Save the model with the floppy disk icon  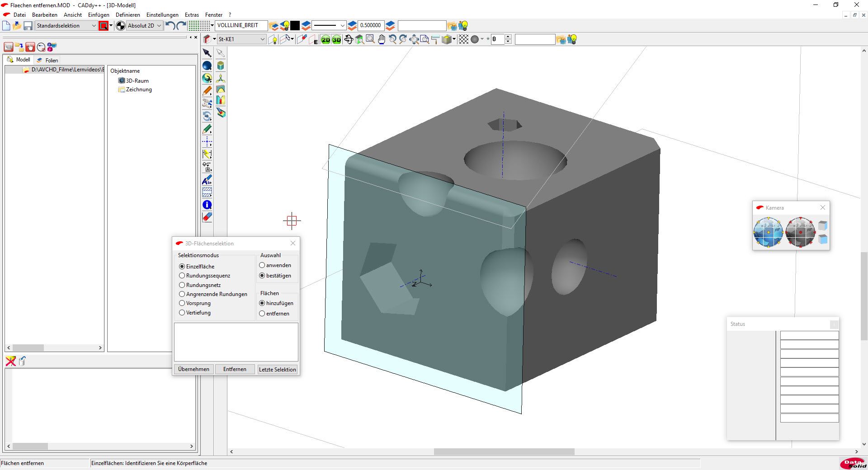click(x=28, y=26)
